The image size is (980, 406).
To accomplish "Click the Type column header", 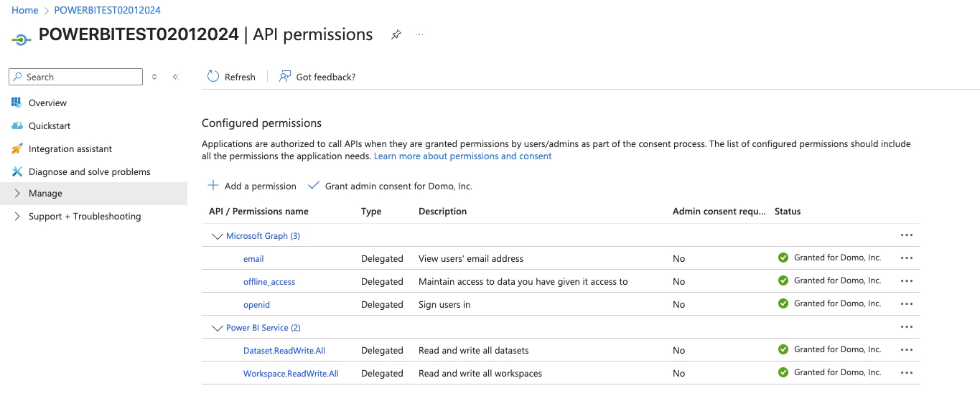I will click(371, 212).
